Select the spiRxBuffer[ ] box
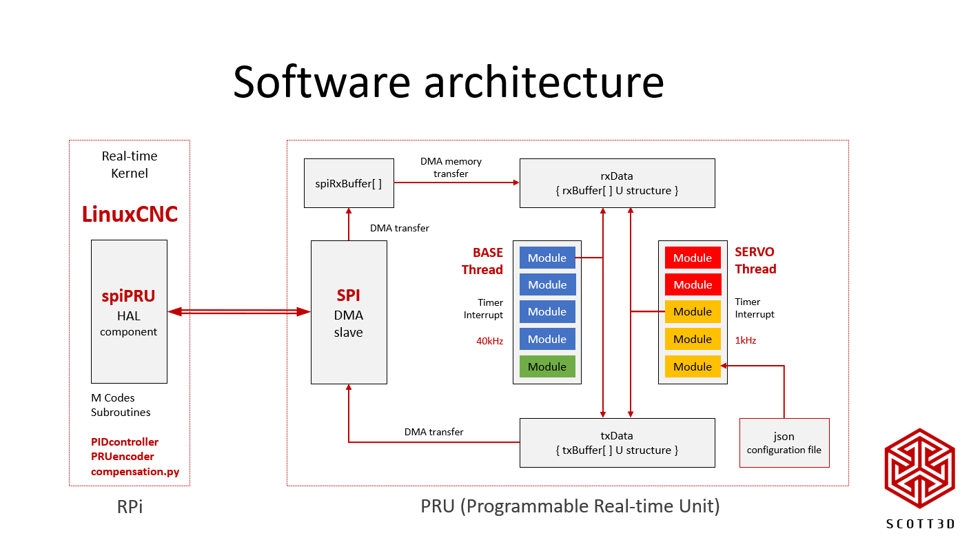This screenshot has width=980, height=551. [349, 183]
